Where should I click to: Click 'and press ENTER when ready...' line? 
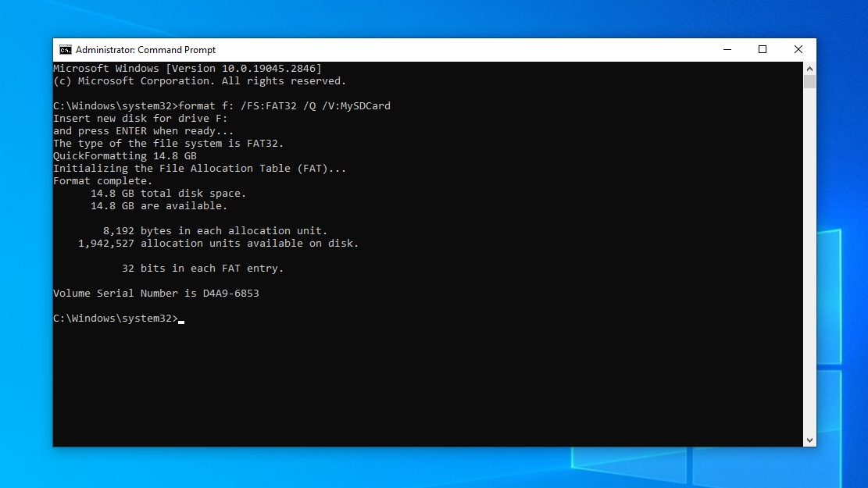coord(144,131)
